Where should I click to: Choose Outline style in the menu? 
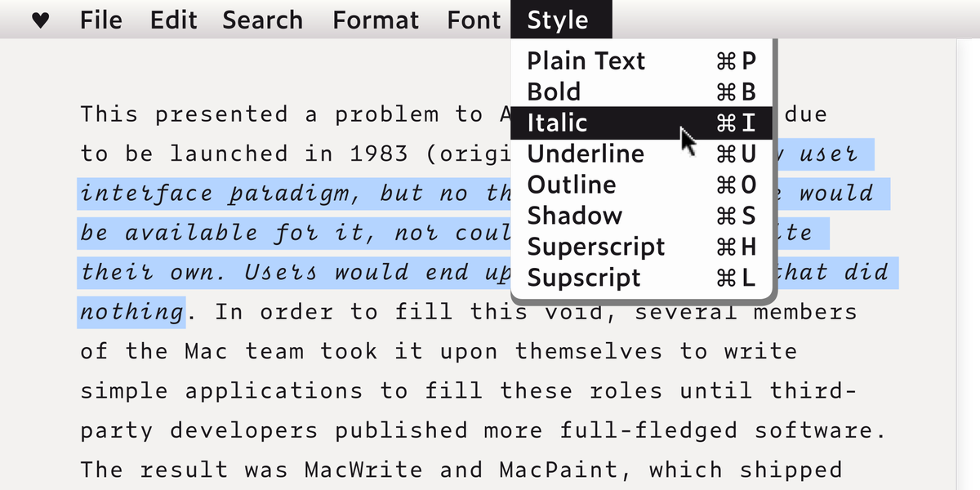(x=642, y=185)
